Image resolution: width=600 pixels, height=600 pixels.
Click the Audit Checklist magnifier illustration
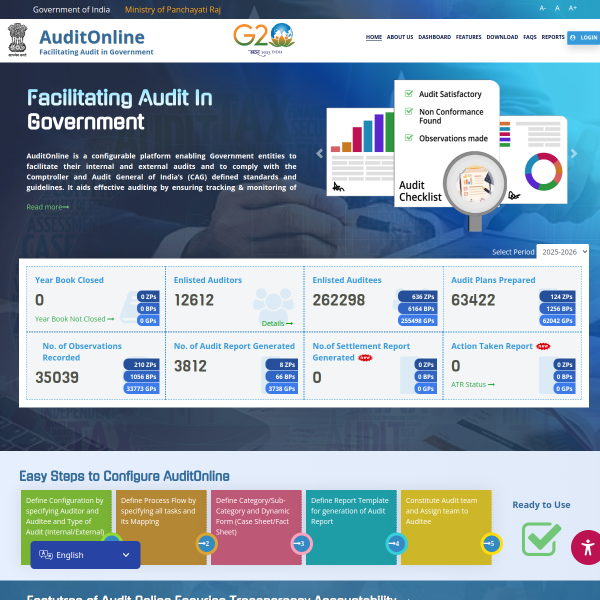475,191
